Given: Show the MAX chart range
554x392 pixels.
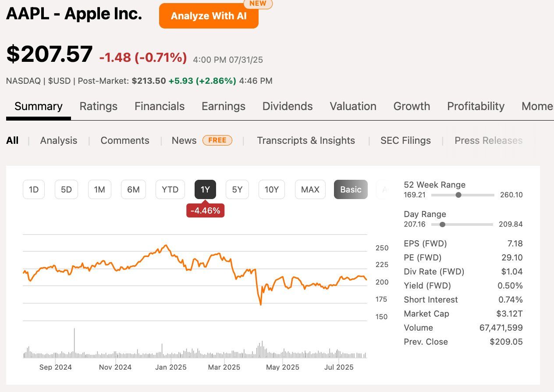Looking at the screenshot, I should (x=310, y=190).
